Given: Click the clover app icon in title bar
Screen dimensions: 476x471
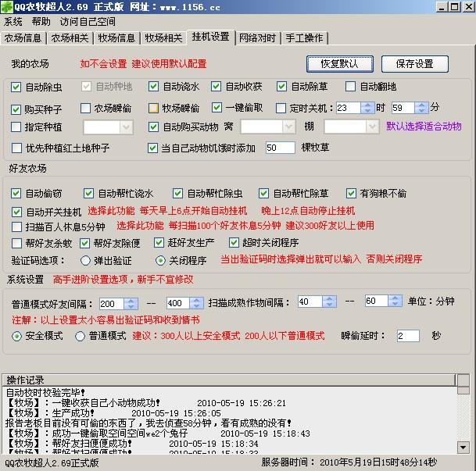Looking at the screenshot, I should (7, 7).
